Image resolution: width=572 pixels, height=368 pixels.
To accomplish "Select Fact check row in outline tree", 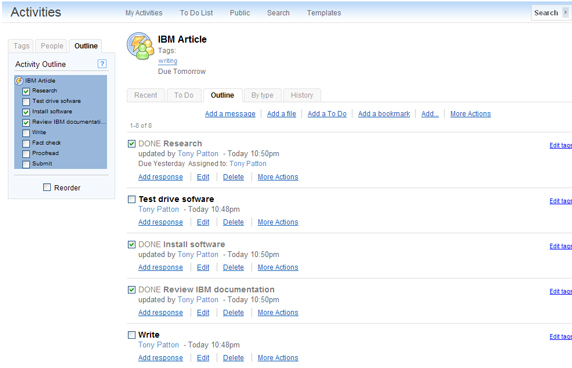I will pyautogui.click(x=46, y=143).
